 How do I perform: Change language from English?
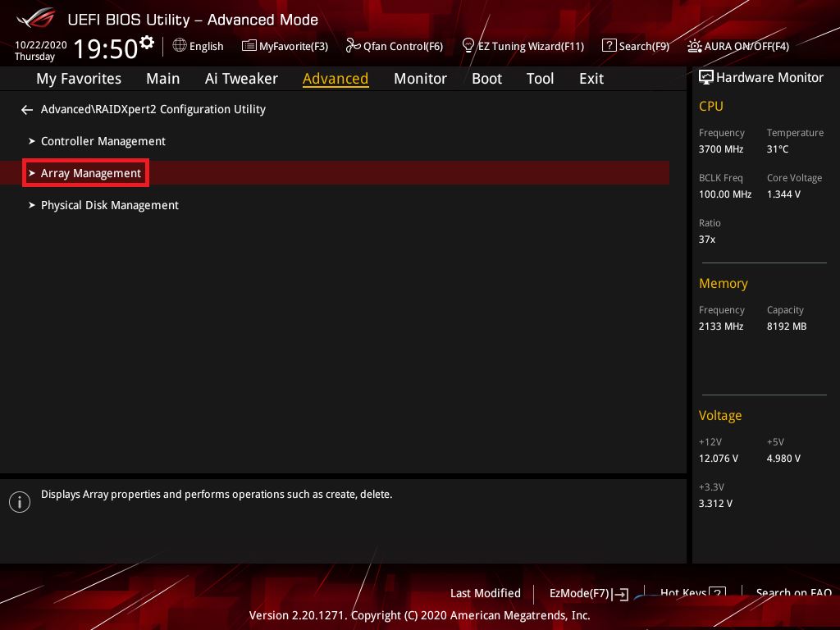(206, 47)
